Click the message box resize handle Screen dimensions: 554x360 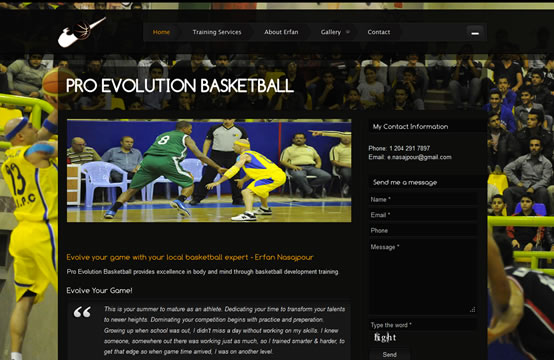tap(472, 310)
